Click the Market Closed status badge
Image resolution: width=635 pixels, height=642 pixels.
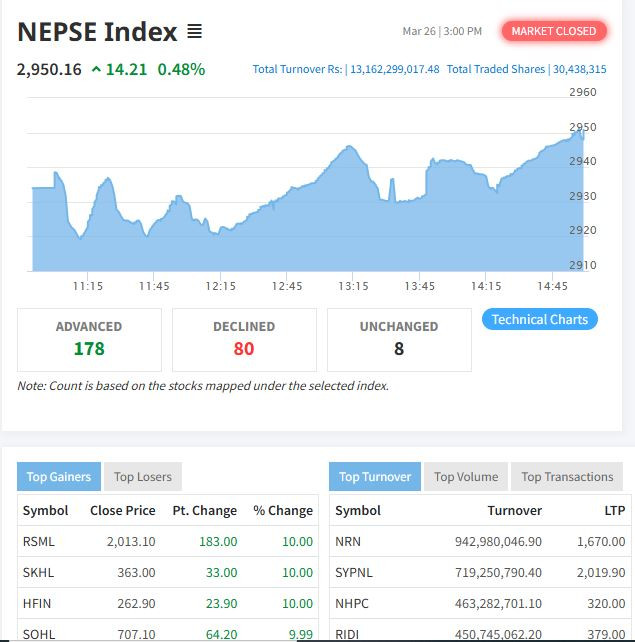[x=553, y=31]
